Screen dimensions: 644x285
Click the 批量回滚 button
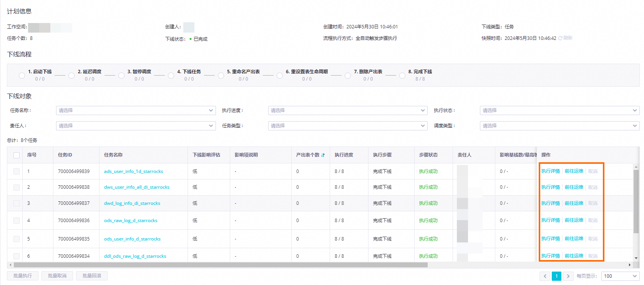pos(92,276)
